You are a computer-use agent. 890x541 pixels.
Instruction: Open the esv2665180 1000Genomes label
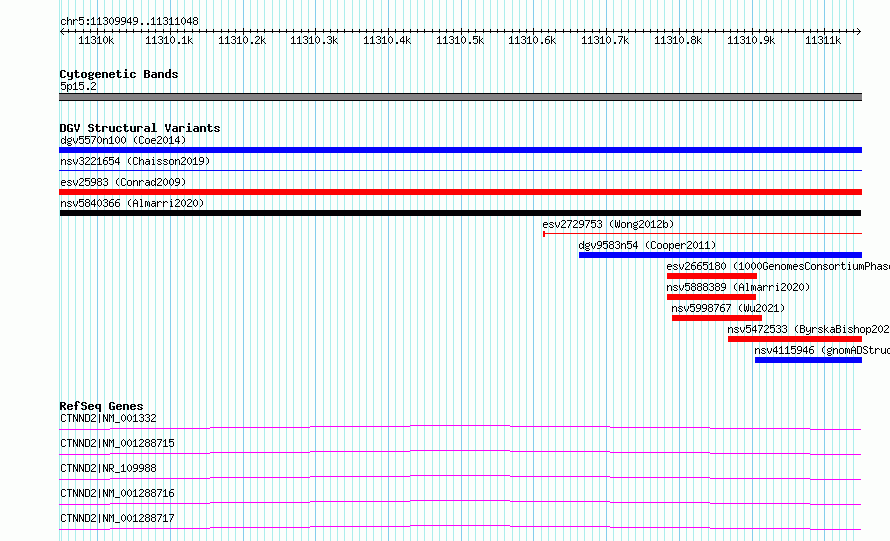point(778,266)
